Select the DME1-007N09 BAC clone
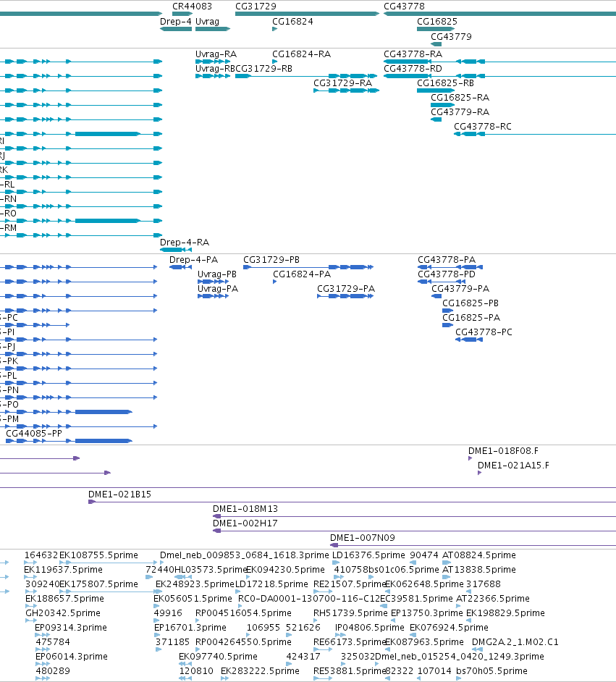Image resolution: width=616 pixels, height=682 pixels. click(473, 545)
